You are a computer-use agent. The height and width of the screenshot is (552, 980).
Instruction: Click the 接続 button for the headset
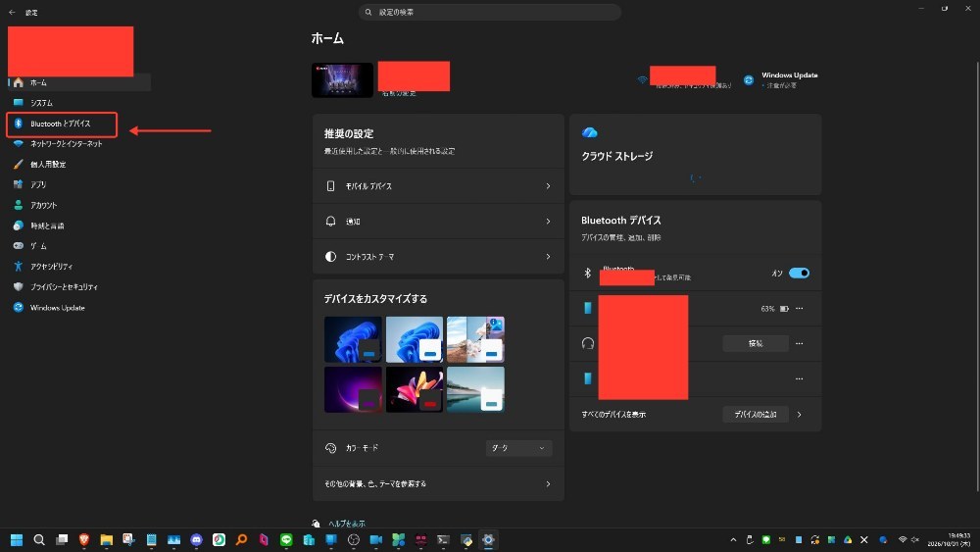[x=755, y=344]
